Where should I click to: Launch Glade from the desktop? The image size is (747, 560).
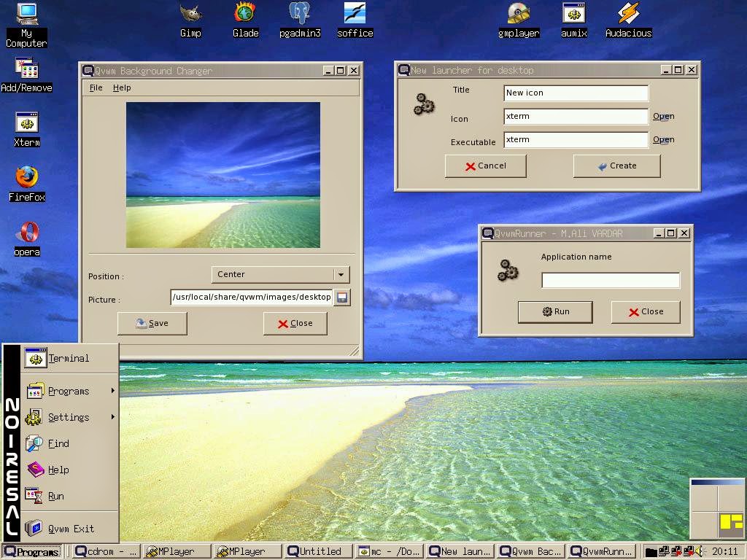click(x=245, y=14)
